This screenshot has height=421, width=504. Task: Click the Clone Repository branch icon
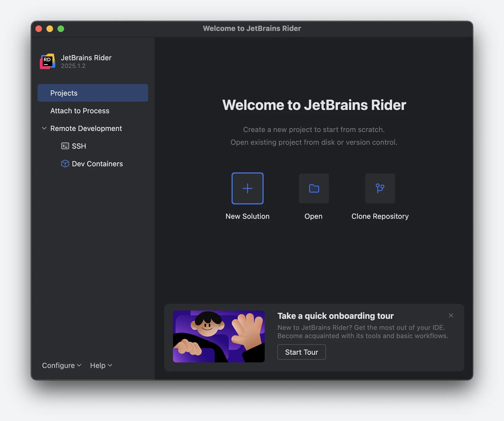[380, 188]
